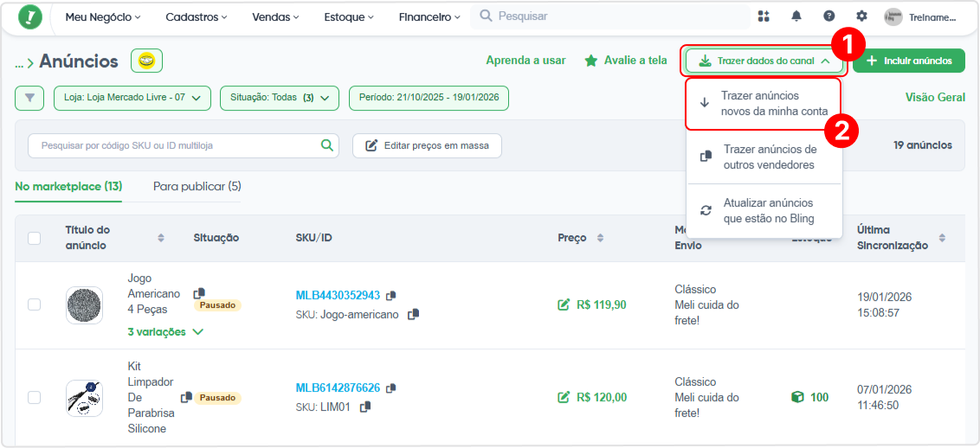980x448 pixels.
Task: Open the help question mark icon
Action: coord(828,16)
